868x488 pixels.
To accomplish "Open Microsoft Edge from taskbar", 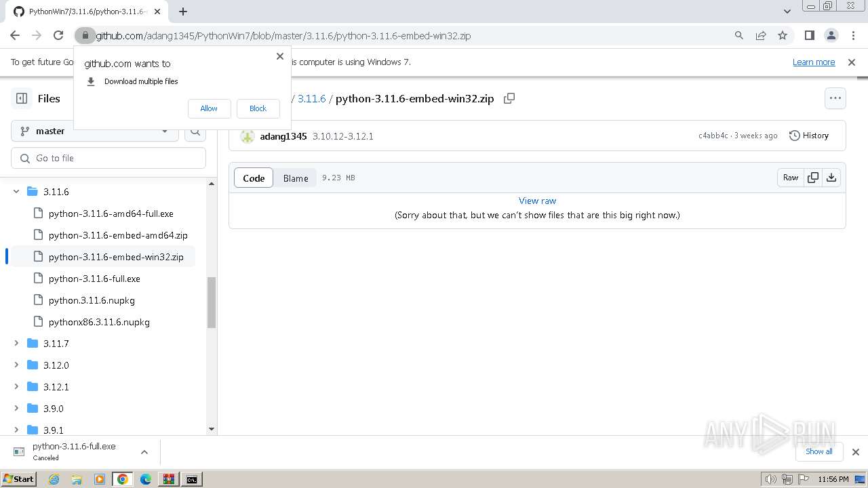I will click(146, 479).
